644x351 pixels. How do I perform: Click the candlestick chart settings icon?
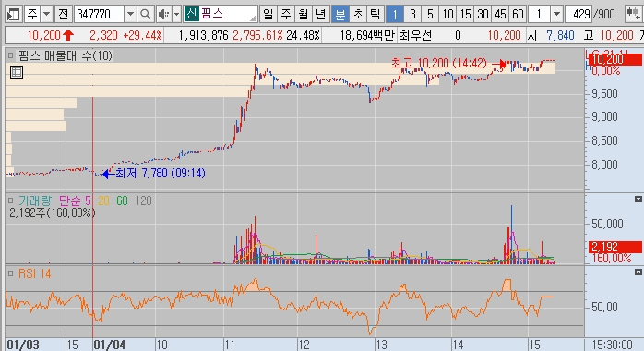[633, 15]
